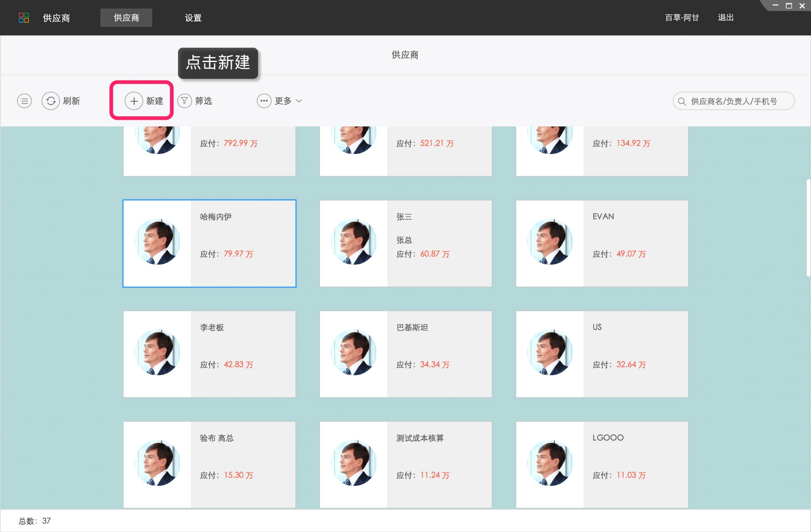Click the circular refresh arrows icon

pos(51,101)
